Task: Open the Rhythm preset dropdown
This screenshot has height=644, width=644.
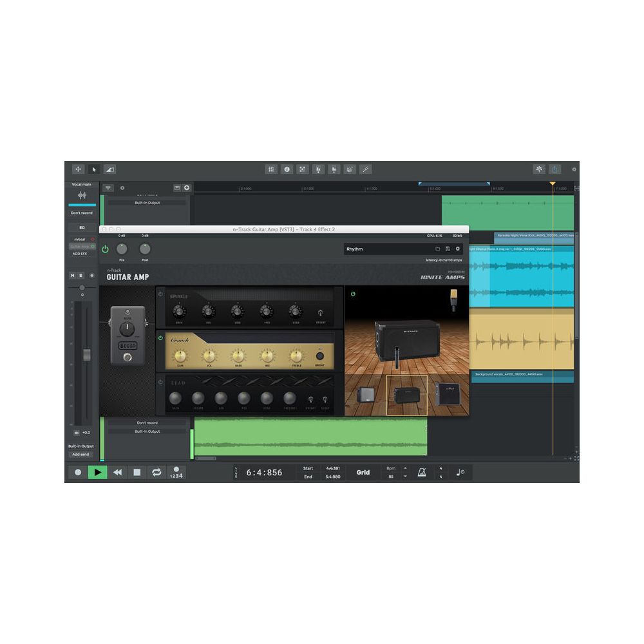Action: click(x=386, y=249)
